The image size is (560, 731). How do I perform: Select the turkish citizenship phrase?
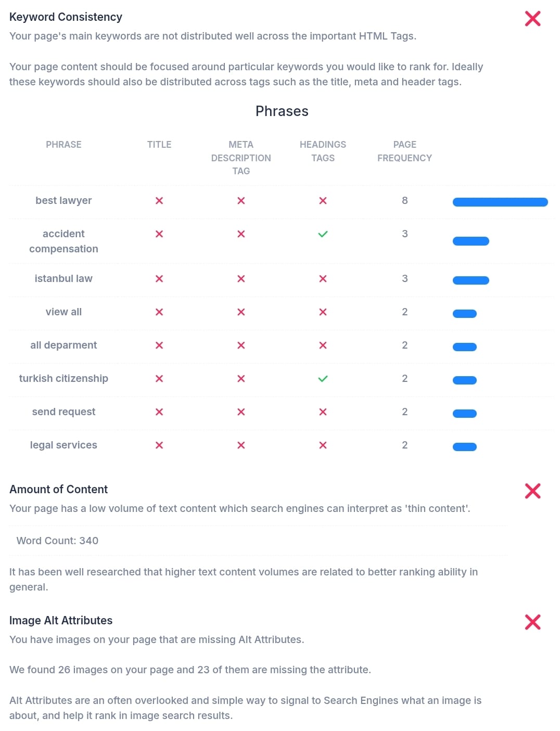coord(63,378)
